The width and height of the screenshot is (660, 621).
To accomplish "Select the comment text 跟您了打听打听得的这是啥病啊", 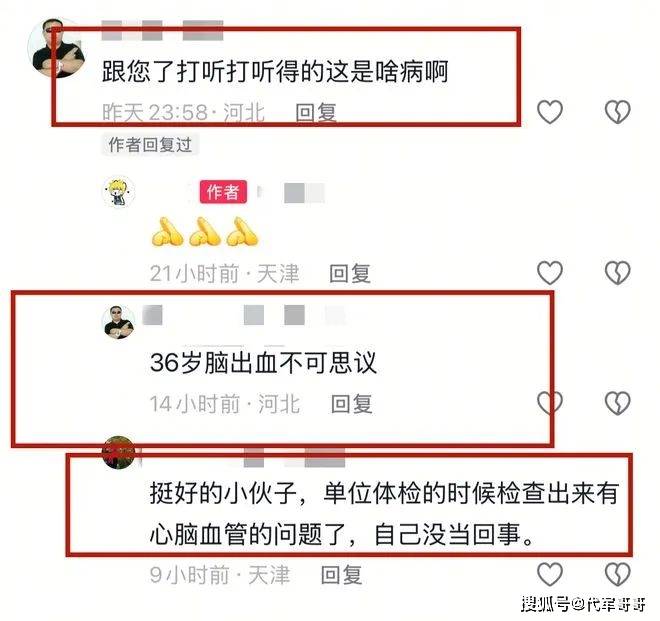I will (x=275, y=71).
